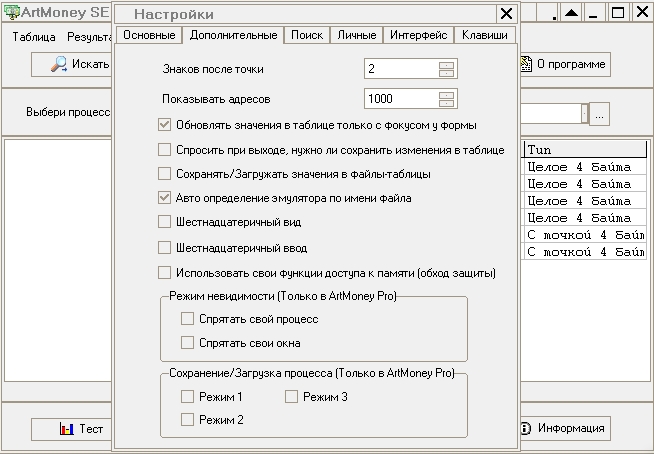Open О программе in ArtMoney window
The image size is (654, 454).
click(566, 64)
